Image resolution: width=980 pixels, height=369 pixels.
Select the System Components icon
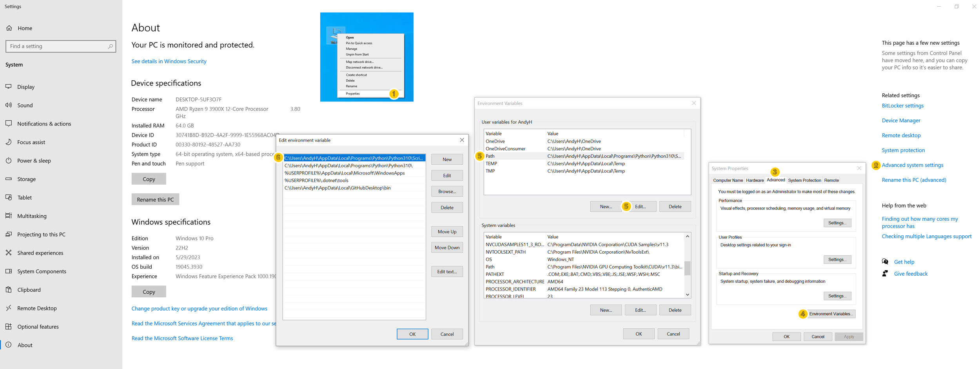pos(9,271)
